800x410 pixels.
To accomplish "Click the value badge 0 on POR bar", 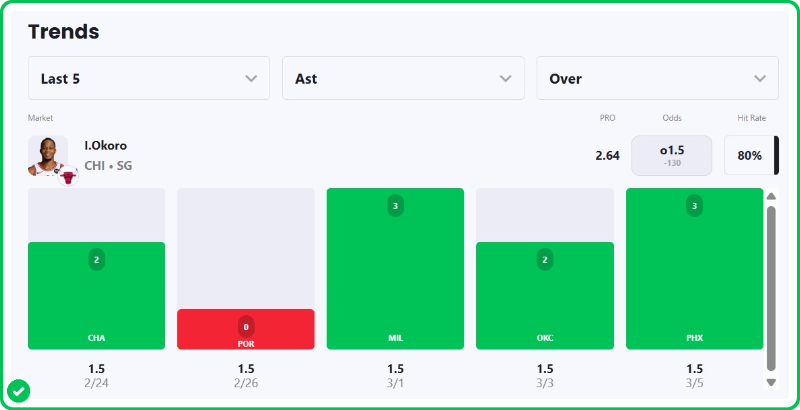I will click(x=246, y=326).
